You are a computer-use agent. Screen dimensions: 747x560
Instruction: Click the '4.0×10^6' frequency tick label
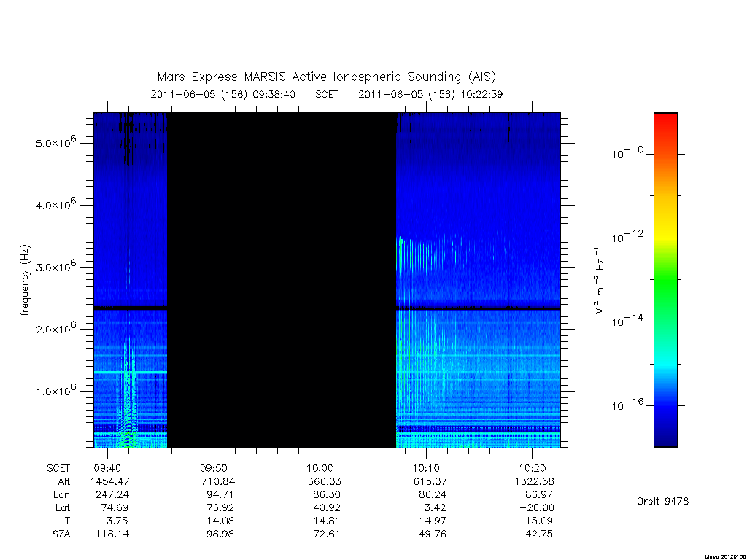[x=55, y=204]
